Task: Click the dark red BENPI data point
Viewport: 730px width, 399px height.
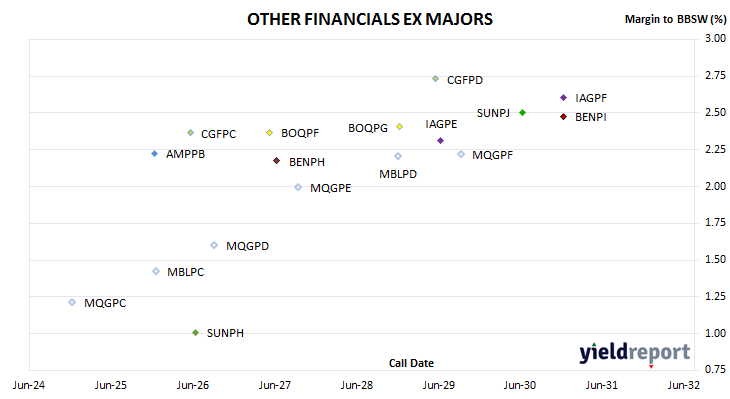Action: tap(563, 116)
